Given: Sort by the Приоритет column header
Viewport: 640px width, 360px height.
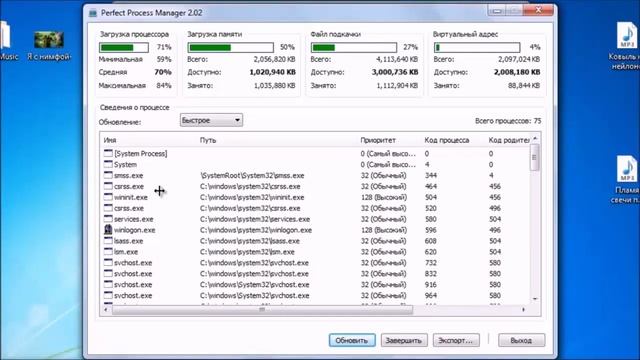Looking at the screenshot, I should click(x=378, y=140).
